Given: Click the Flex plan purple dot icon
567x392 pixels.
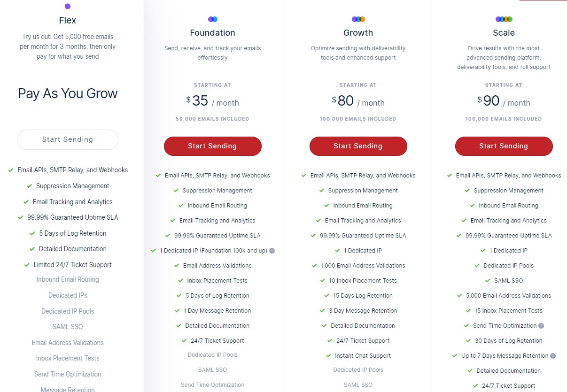Looking at the screenshot, I should 68,6.
